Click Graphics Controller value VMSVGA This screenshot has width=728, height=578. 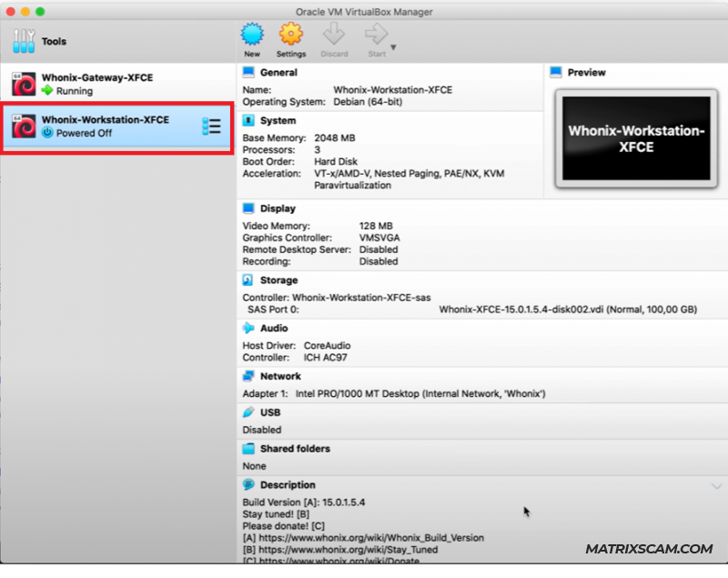click(379, 238)
